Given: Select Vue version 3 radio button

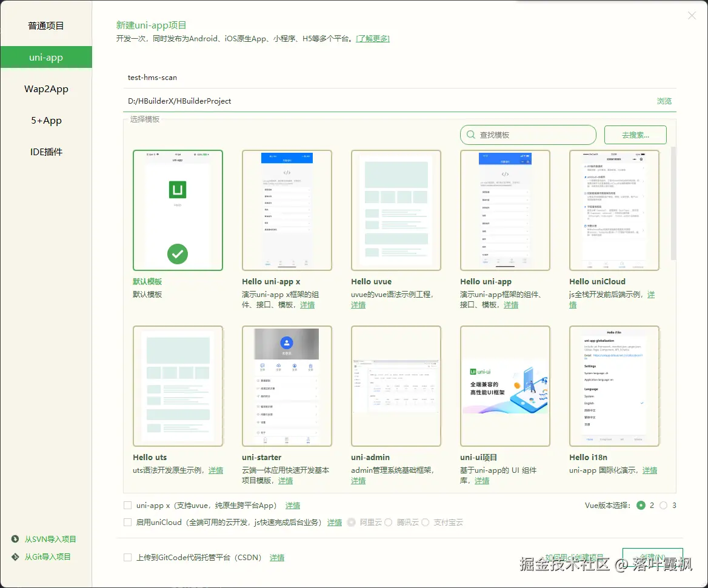Looking at the screenshot, I should (x=663, y=504).
